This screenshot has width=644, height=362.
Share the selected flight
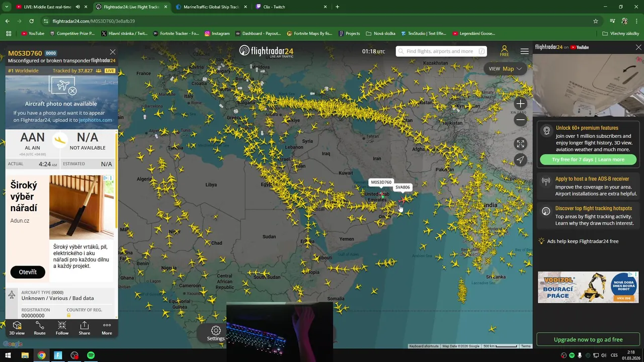[x=85, y=328]
